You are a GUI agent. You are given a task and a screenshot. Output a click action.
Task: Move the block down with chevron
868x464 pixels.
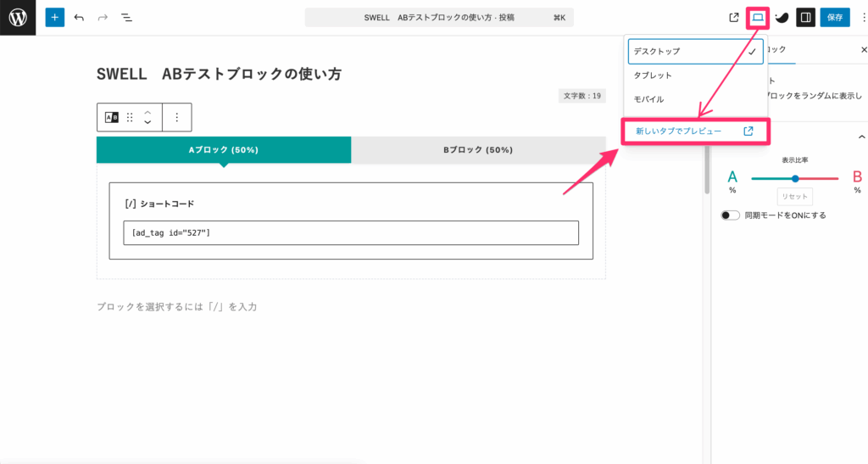coord(147,122)
